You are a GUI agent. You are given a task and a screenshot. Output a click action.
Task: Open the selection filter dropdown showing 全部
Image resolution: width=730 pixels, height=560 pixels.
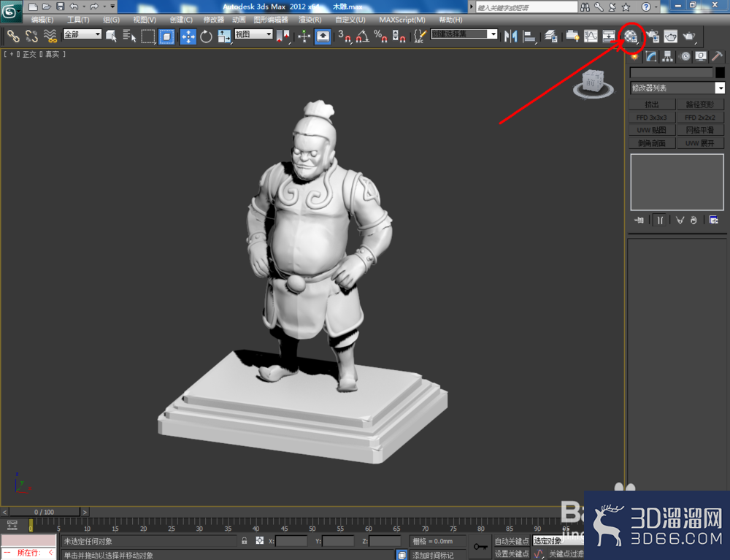[x=82, y=34]
